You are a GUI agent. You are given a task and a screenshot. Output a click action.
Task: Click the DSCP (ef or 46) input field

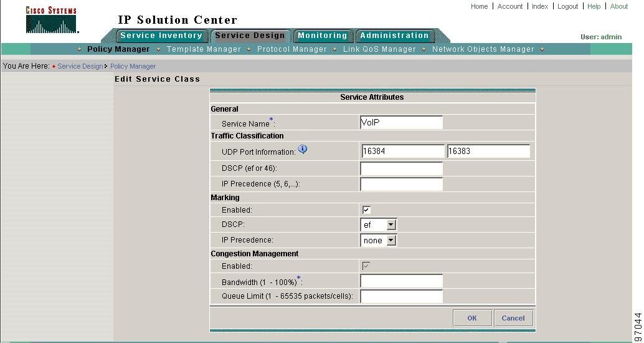(401, 168)
